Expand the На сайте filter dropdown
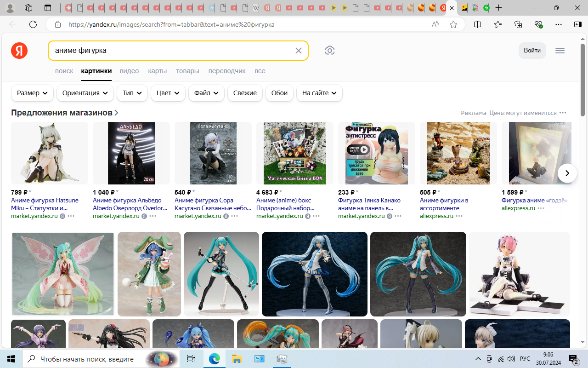The height and width of the screenshot is (368, 588). [319, 93]
